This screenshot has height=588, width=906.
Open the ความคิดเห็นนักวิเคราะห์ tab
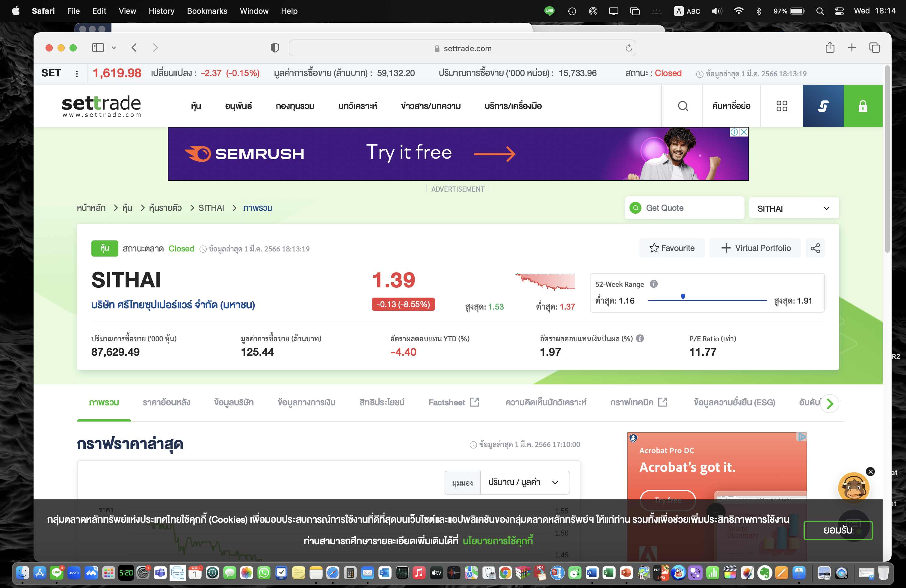pyautogui.click(x=546, y=402)
